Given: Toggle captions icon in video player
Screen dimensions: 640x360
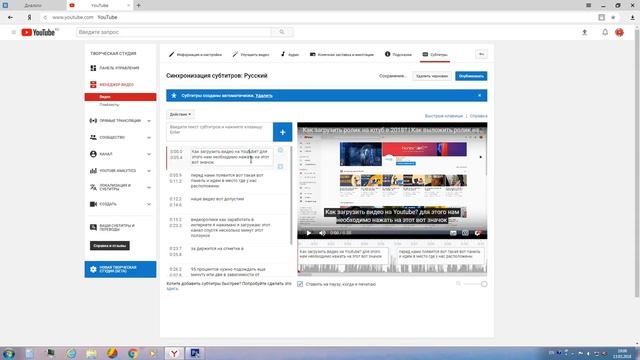Looking at the screenshot, I should [x=453, y=233].
